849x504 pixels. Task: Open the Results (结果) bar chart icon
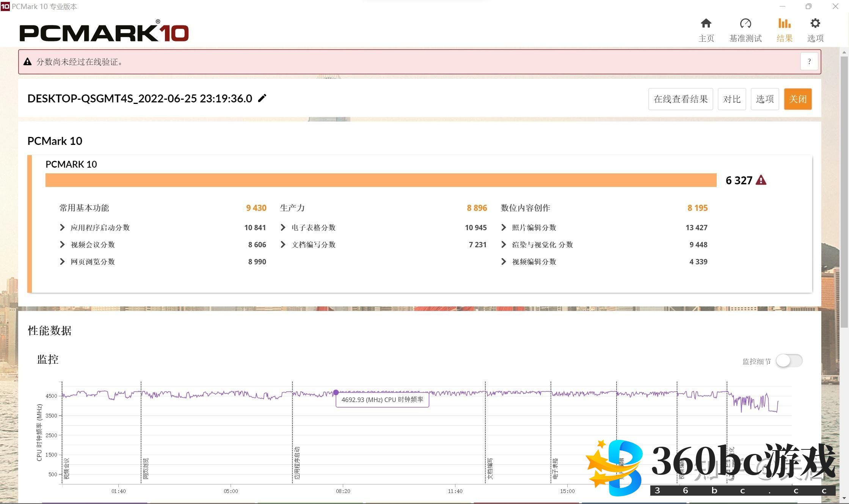[x=784, y=24]
